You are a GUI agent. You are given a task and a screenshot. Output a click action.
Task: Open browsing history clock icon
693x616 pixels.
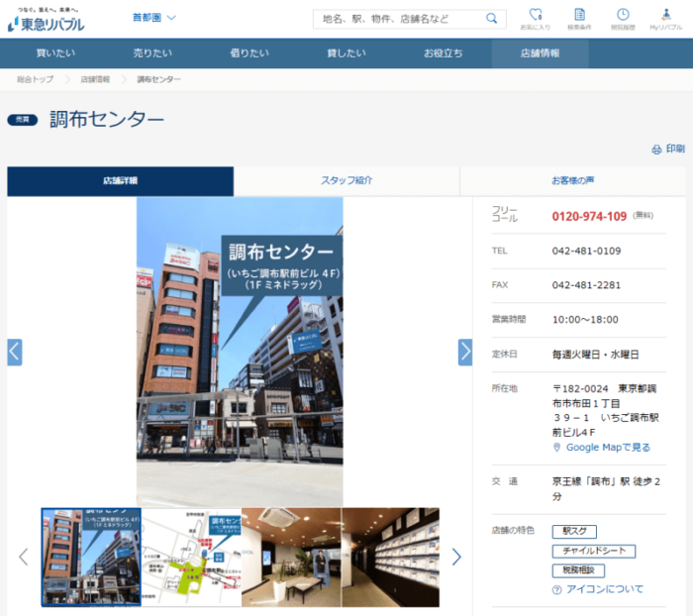coord(623,19)
